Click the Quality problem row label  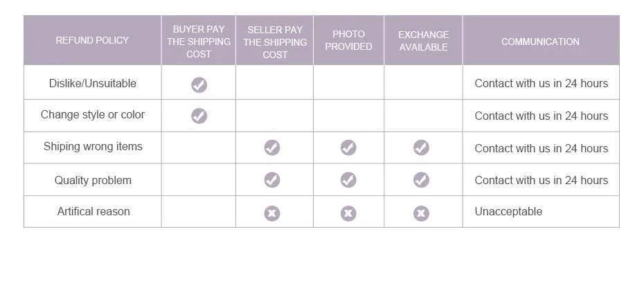click(93, 180)
